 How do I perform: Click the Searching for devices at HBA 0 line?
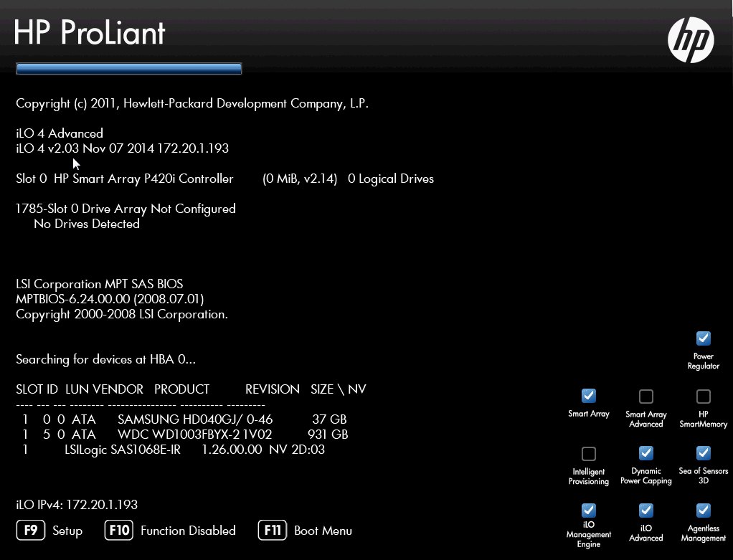[105, 359]
